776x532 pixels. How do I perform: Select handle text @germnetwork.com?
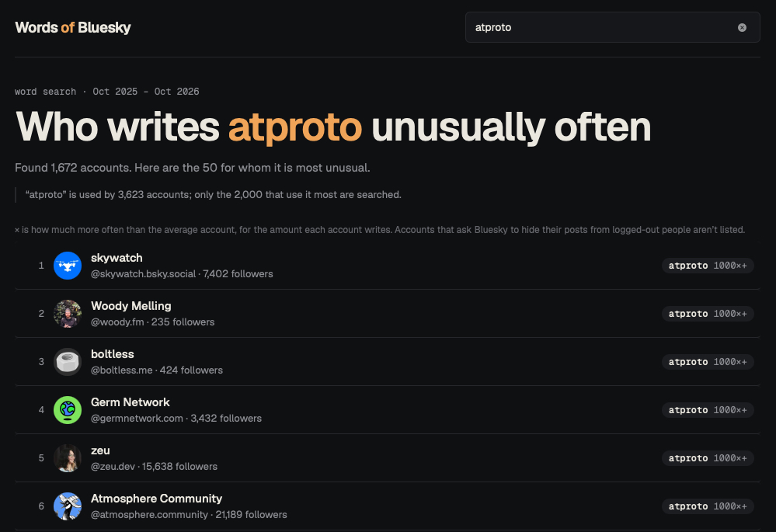click(137, 418)
